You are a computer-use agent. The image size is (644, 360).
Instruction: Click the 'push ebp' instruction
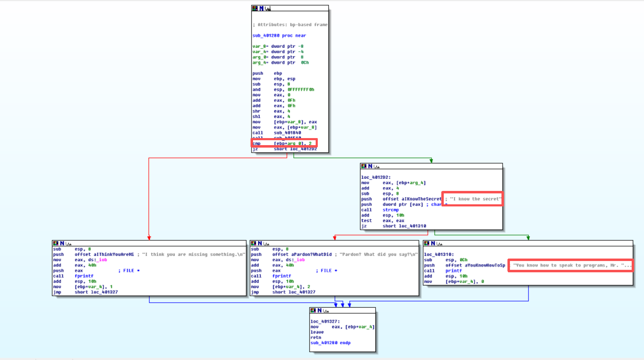tap(267, 74)
